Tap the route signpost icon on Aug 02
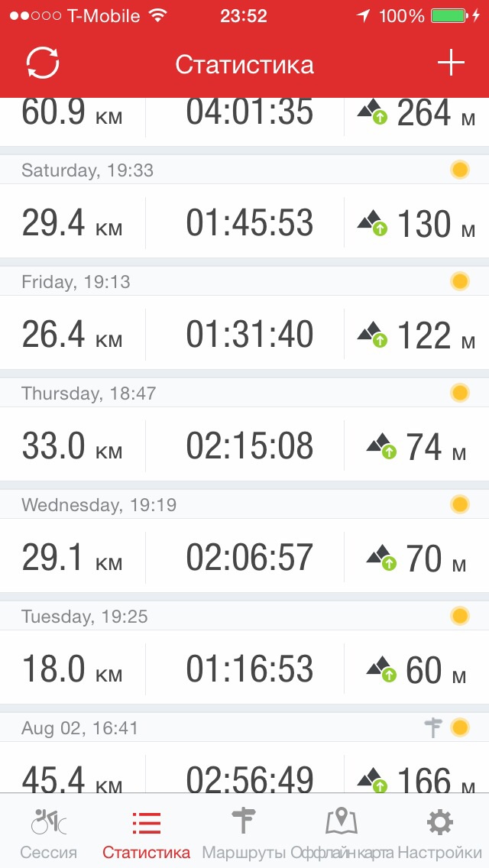The image size is (489, 868). 432,727
